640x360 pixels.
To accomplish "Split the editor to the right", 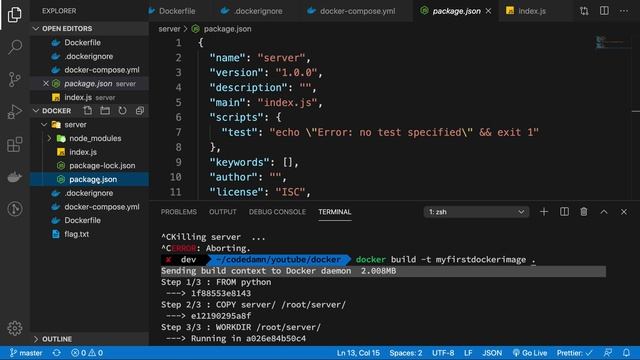I will [x=604, y=11].
